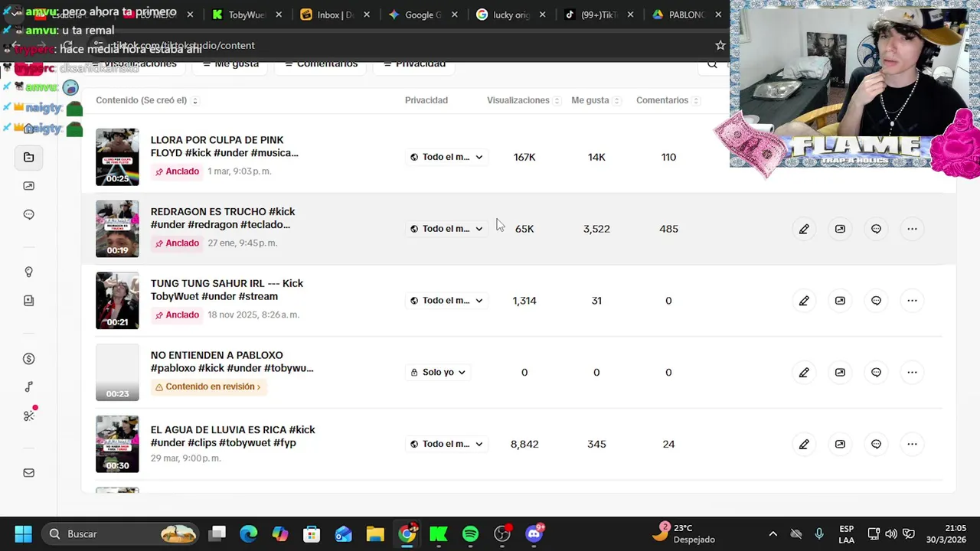Viewport: 980px width, 551px height.
Task: Open 'Solo yo' privacy dropdown for PABLOXO post
Action: pyautogui.click(x=438, y=372)
